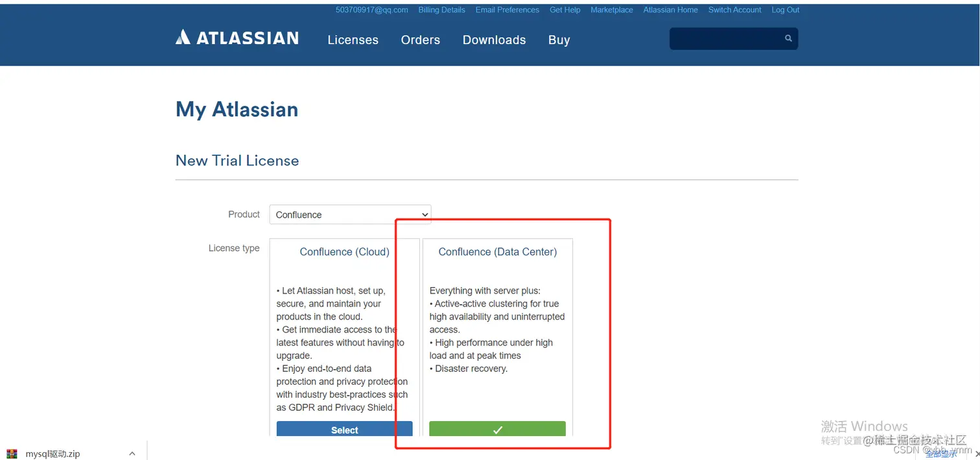Screen dimensions: 980x460
Task: Click the License type label
Action: pos(234,248)
